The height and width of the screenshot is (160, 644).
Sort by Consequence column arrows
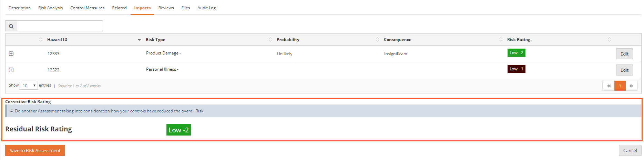(x=501, y=40)
